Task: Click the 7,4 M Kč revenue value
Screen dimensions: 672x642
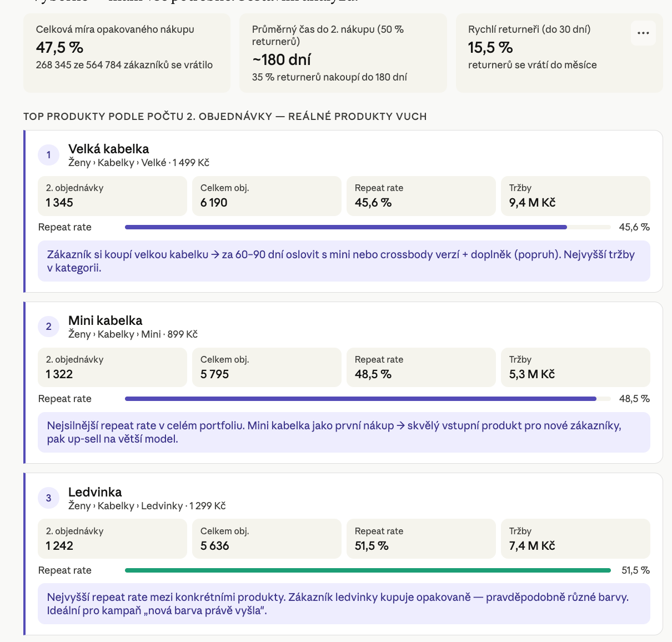Action: click(532, 546)
